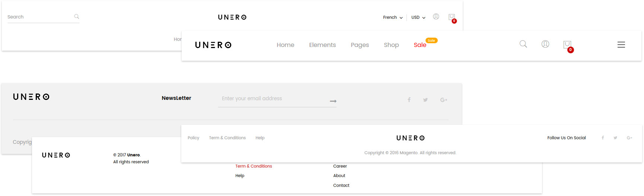This screenshot has height=196, width=644.
Task: Click the Term & Conditions red link
Action: tap(254, 166)
